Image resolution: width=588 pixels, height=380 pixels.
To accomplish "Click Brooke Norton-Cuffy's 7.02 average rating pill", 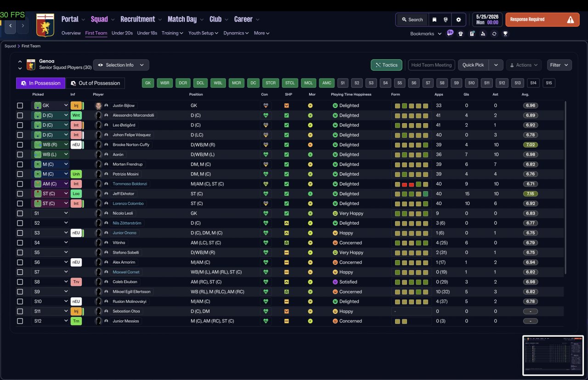I will pyautogui.click(x=531, y=145).
